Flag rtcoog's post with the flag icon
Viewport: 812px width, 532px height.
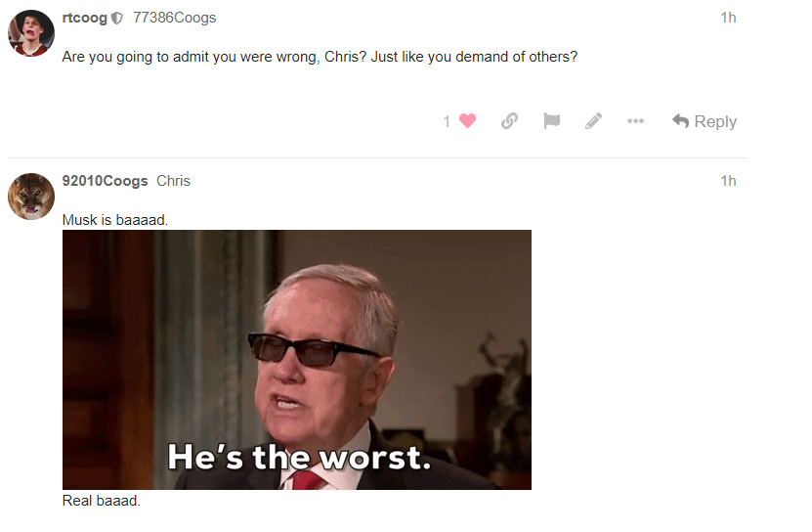[551, 121]
